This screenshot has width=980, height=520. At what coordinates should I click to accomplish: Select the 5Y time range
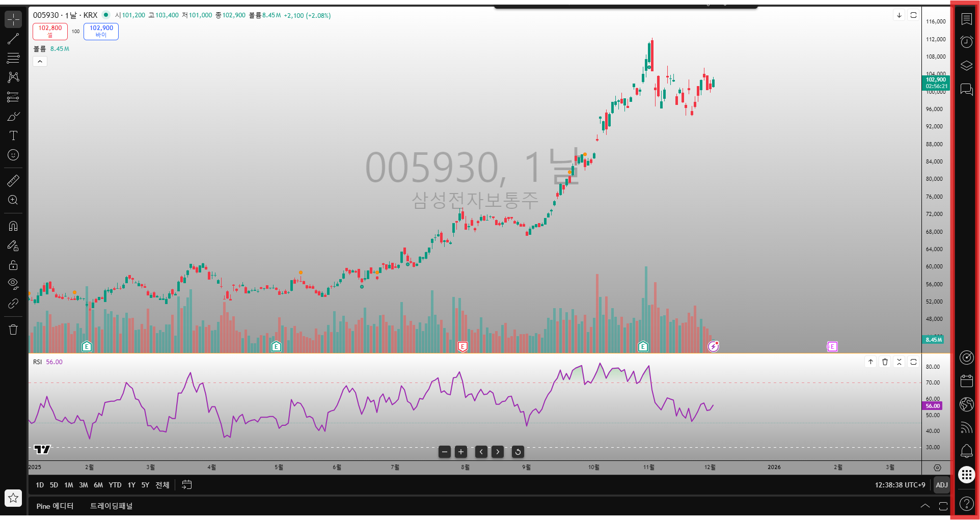[145, 485]
